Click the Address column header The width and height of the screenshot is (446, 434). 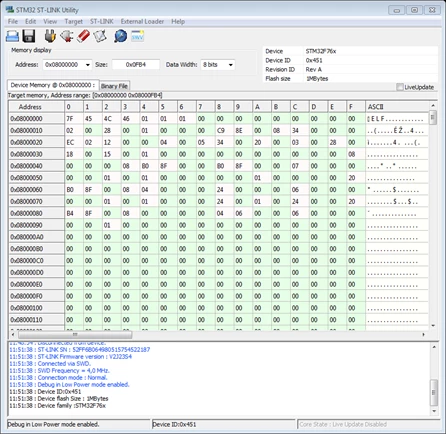[36, 107]
